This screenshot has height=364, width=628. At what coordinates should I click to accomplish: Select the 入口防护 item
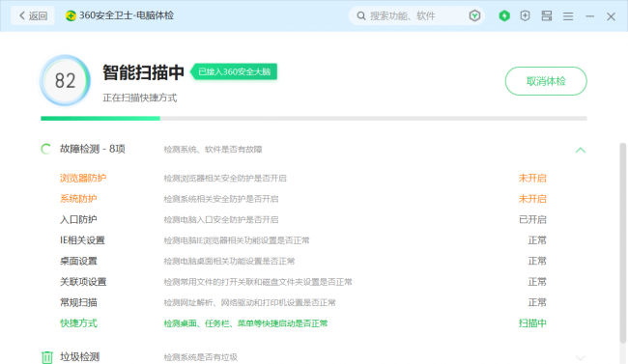[x=78, y=219]
